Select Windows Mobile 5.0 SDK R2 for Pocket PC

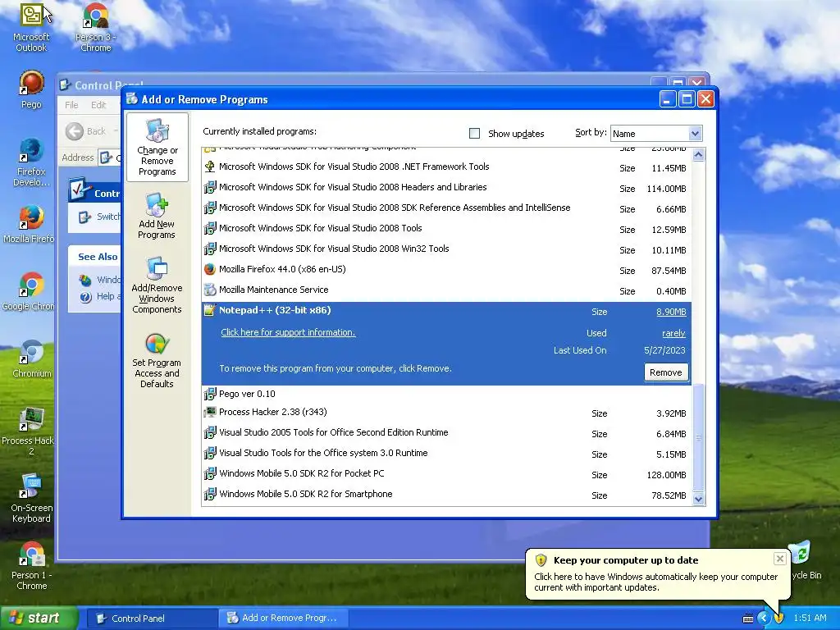(x=447, y=473)
